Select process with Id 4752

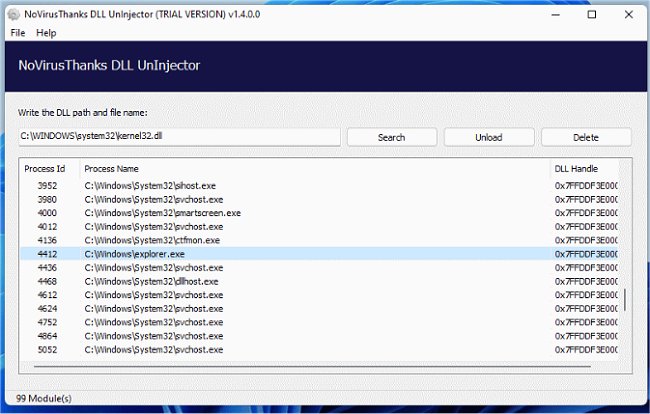[x=319, y=322]
